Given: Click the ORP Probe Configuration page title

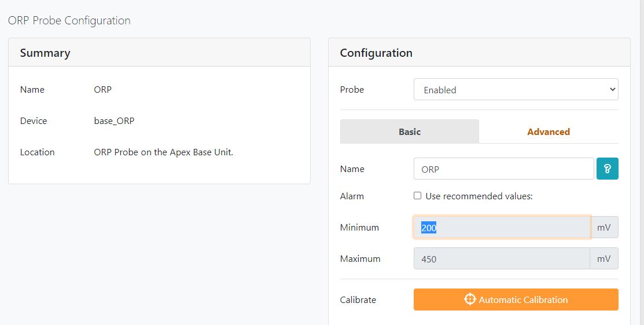Looking at the screenshot, I should (x=69, y=21).
